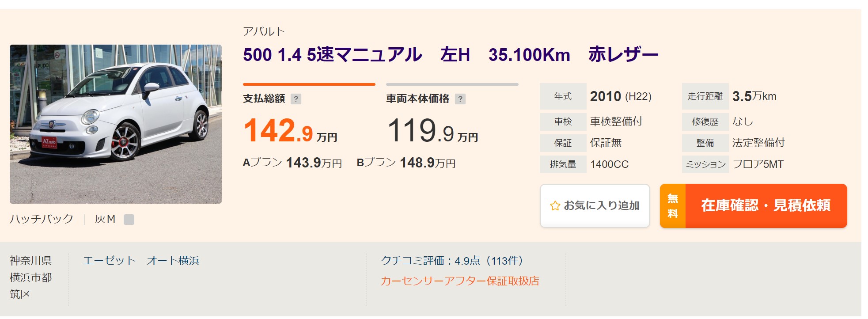Add this car to favorites
The image size is (868, 319).
(x=595, y=206)
